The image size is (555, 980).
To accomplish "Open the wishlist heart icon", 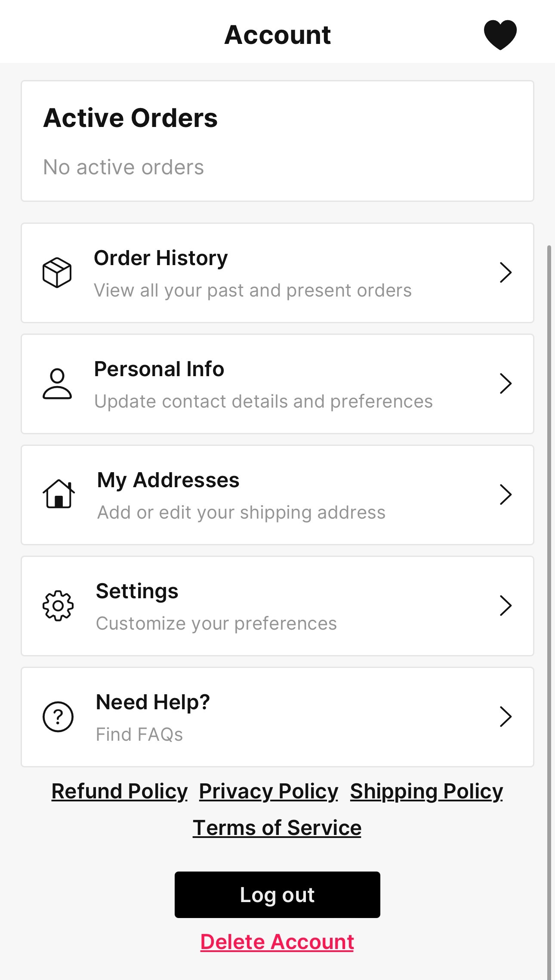I will click(500, 34).
